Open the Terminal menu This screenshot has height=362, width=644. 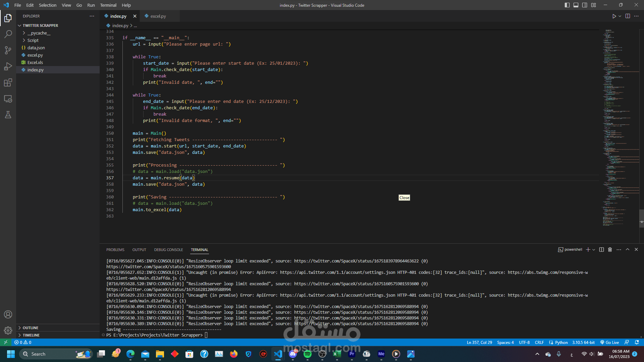click(108, 5)
